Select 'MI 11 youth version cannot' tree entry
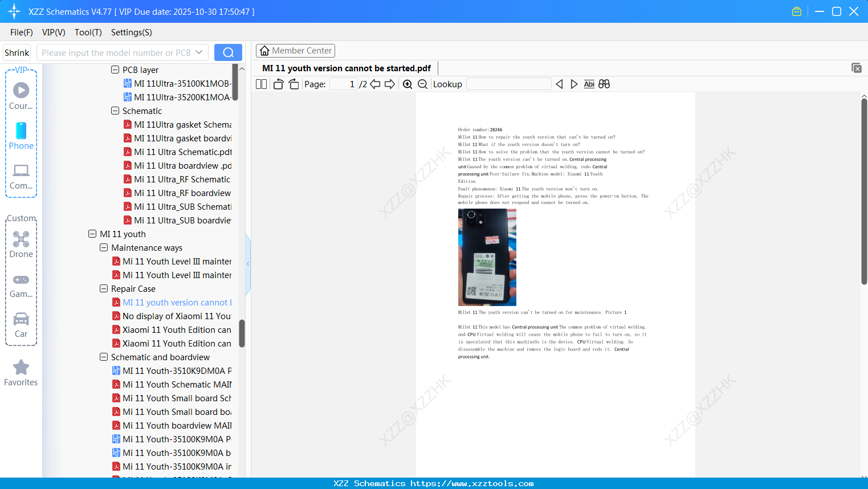 coord(172,302)
